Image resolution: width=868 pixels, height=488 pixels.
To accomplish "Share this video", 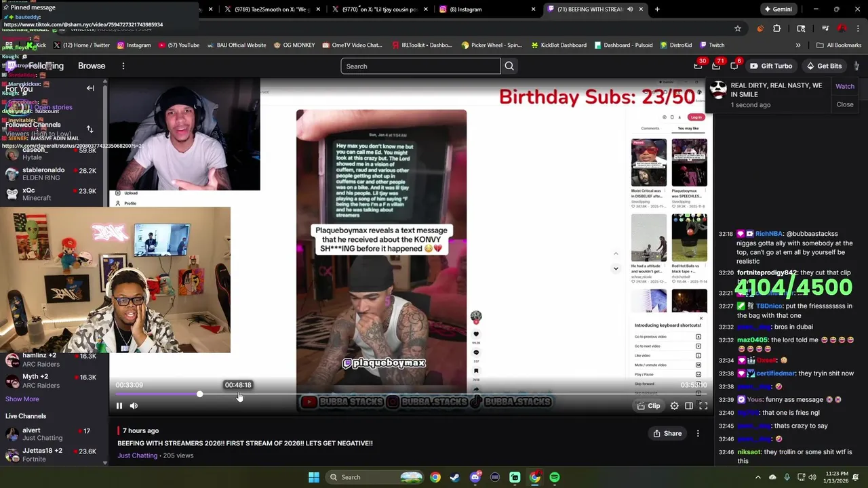I will (667, 433).
